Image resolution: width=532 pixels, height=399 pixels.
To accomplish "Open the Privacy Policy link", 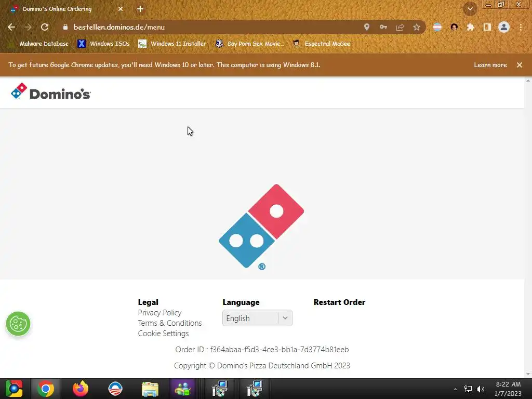I will [159, 312].
